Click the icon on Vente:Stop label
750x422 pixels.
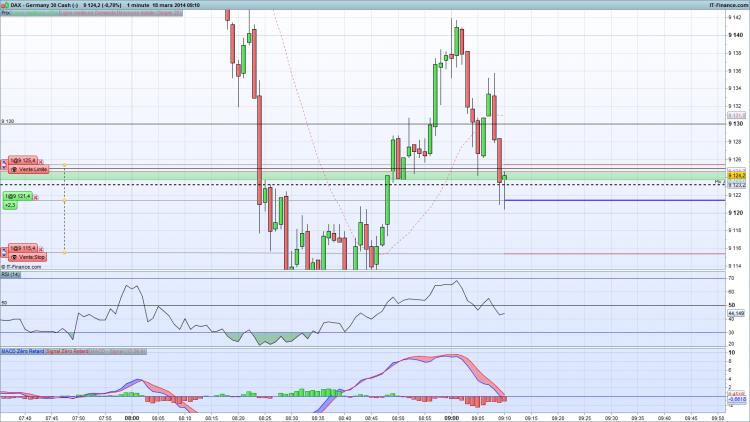(x=14, y=257)
